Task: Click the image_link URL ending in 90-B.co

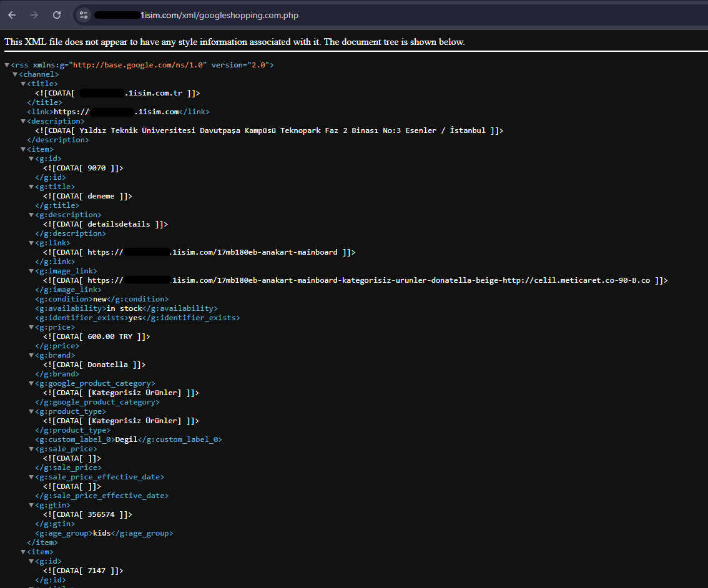Action: tap(369, 280)
